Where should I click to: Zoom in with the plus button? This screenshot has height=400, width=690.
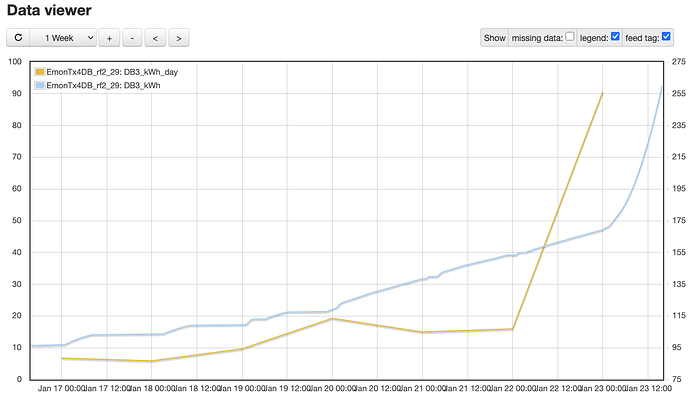109,38
